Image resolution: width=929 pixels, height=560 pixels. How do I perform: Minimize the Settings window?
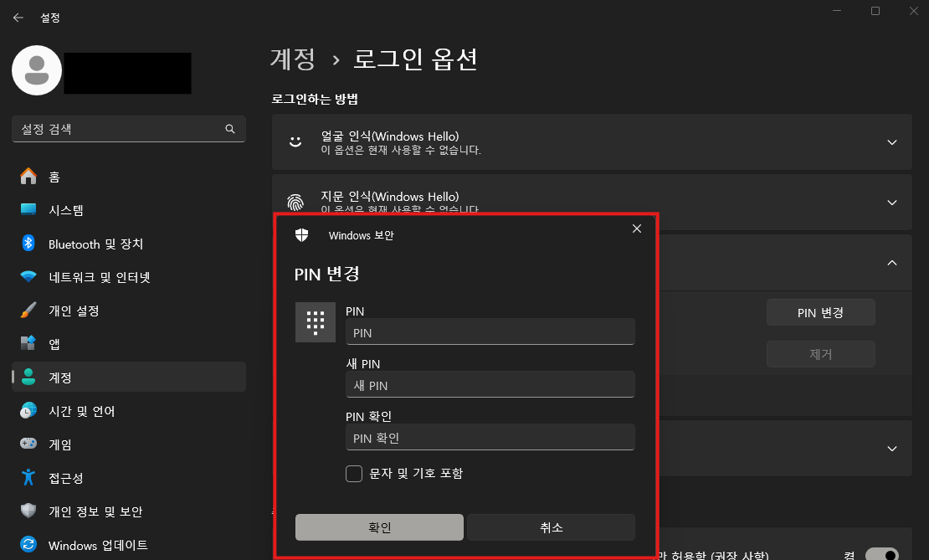pos(837,11)
